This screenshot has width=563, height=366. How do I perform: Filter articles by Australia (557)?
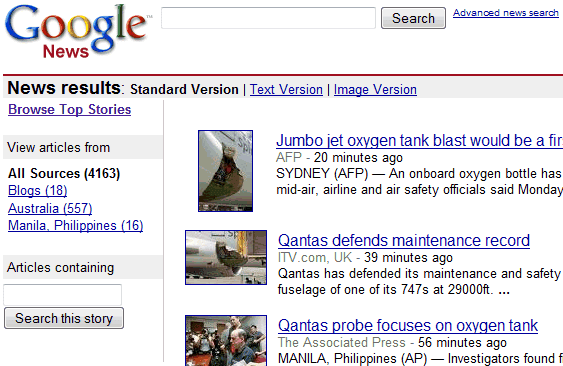pyautogui.click(x=50, y=208)
